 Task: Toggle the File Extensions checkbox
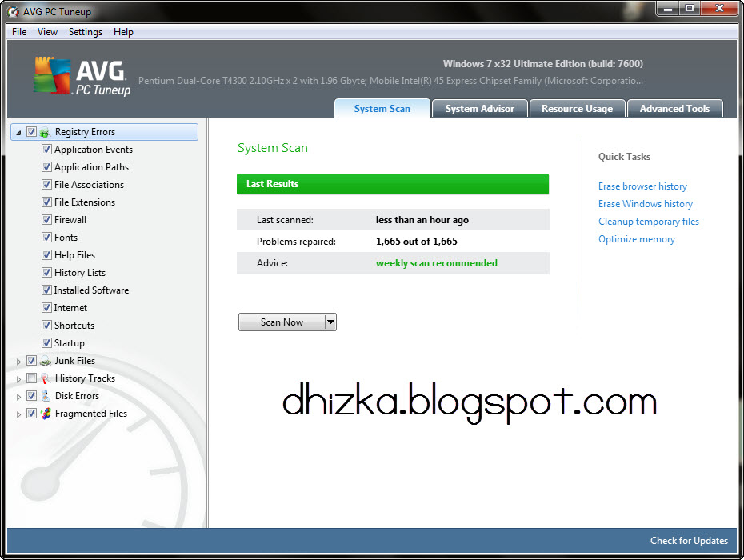[x=46, y=202]
